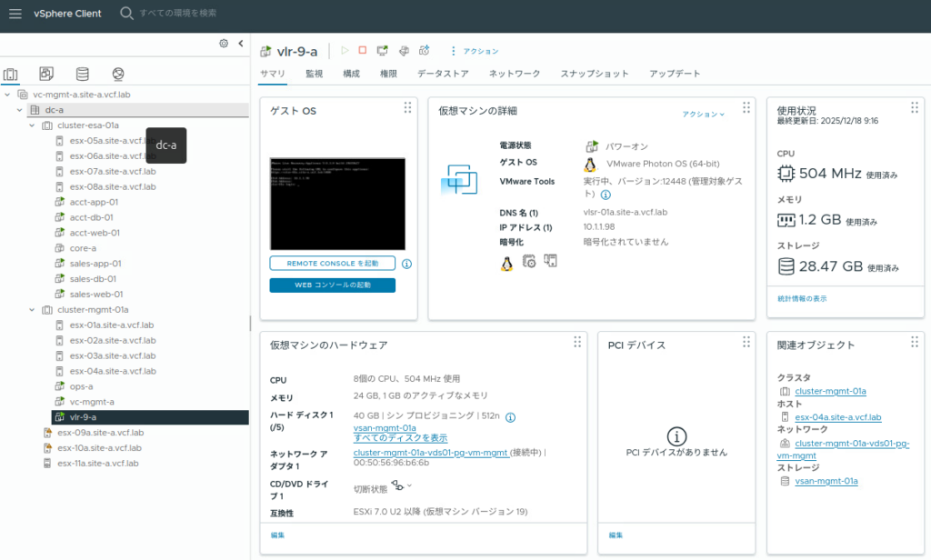Collapse the navigator side panel
This screenshot has height=560, width=931.
point(241,43)
